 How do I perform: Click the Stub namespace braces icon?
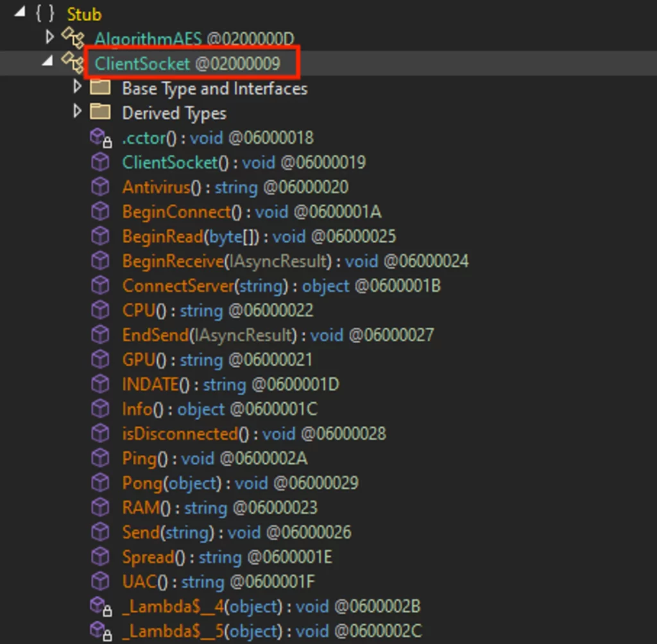(x=44, y=14)
